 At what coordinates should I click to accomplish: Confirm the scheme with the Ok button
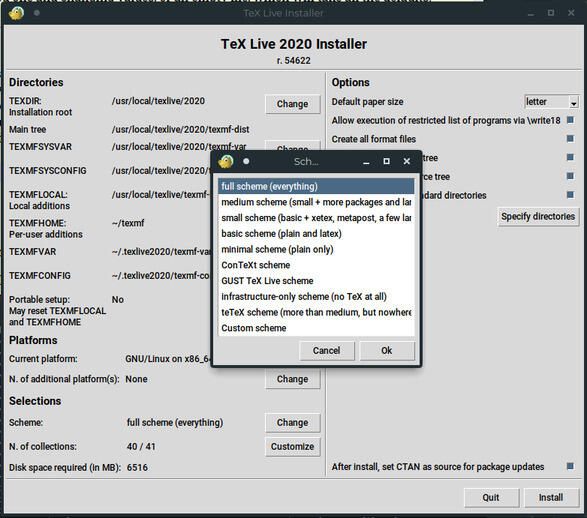(x=387, y=351)
